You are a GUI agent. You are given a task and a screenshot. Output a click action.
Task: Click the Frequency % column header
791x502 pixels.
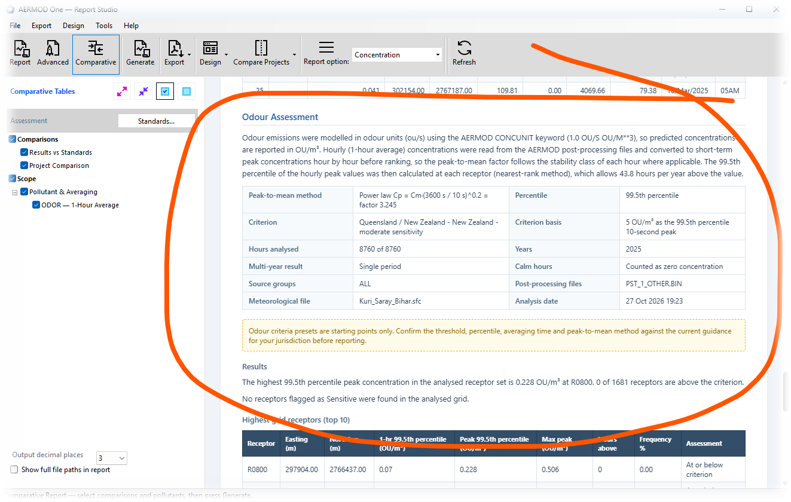[x=657, y=443]
